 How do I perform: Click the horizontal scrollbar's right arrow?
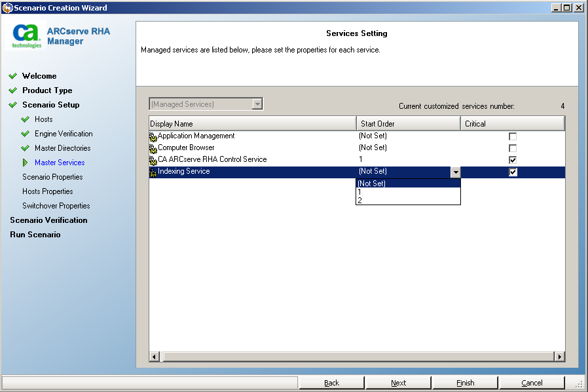560,357
